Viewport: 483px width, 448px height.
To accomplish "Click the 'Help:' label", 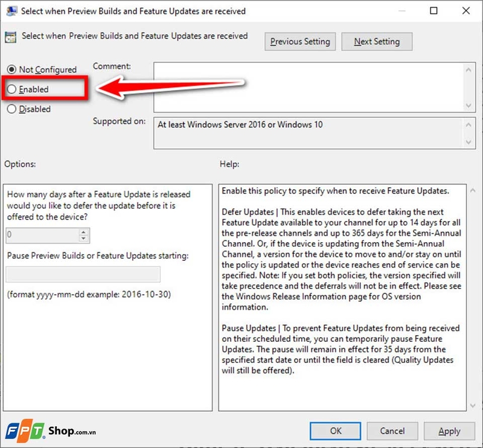I will point(229,164).
